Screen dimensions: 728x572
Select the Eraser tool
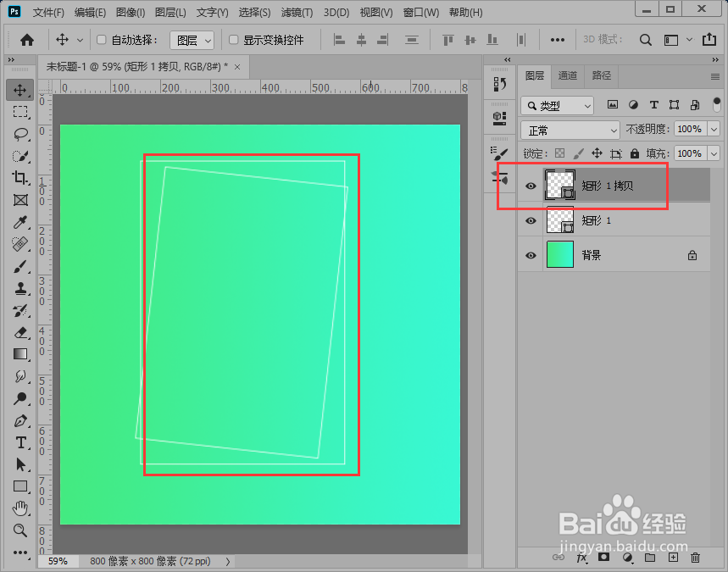(20, 332)
